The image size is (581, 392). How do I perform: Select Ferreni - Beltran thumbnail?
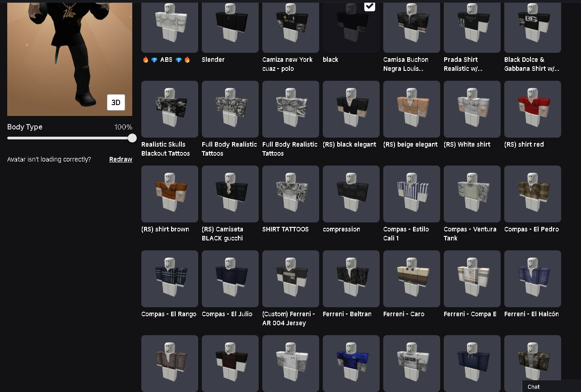[x=351, y=279]
